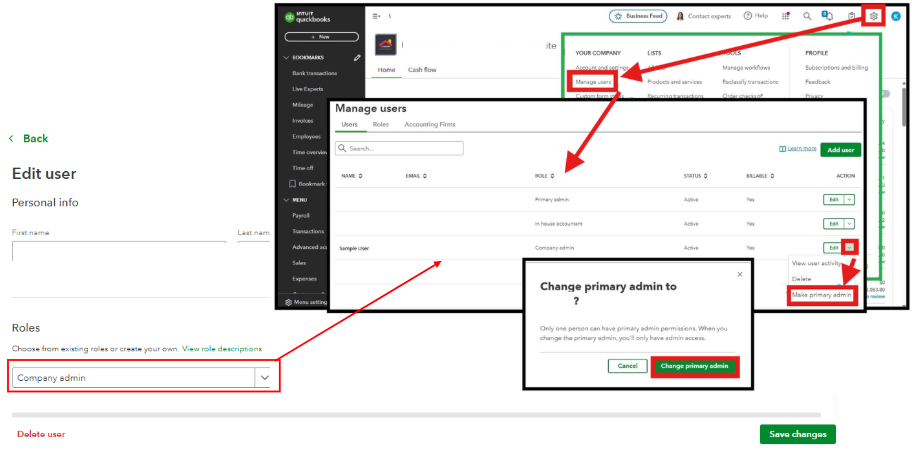Click the + New button in sidebar

click(322, 37)
